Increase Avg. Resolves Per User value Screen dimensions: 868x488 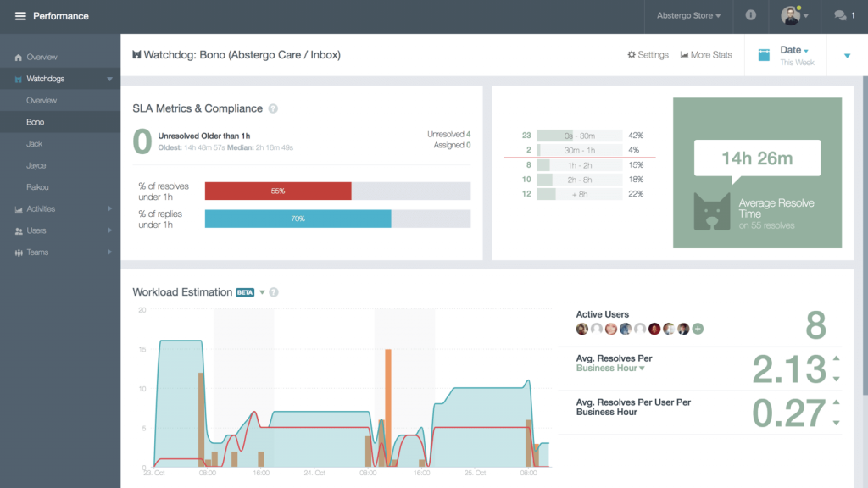pyautogui.click(x=837, y=402)
